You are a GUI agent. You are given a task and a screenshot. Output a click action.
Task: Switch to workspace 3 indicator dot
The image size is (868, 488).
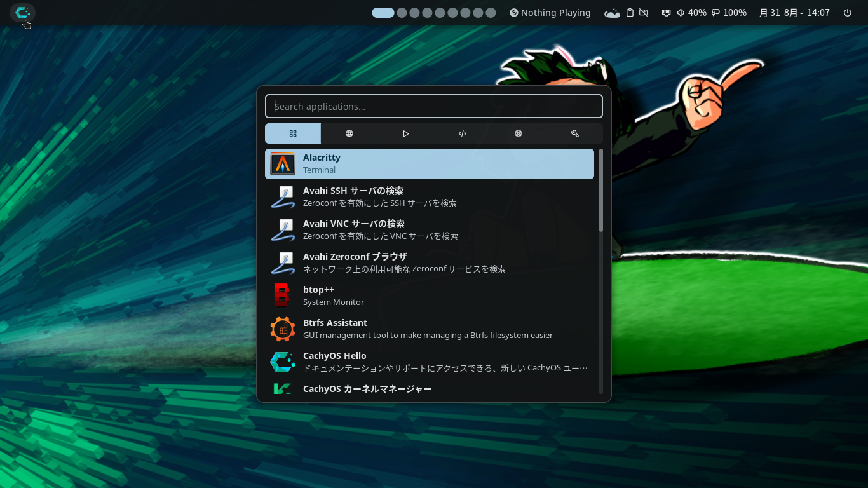tap(414, 13)
